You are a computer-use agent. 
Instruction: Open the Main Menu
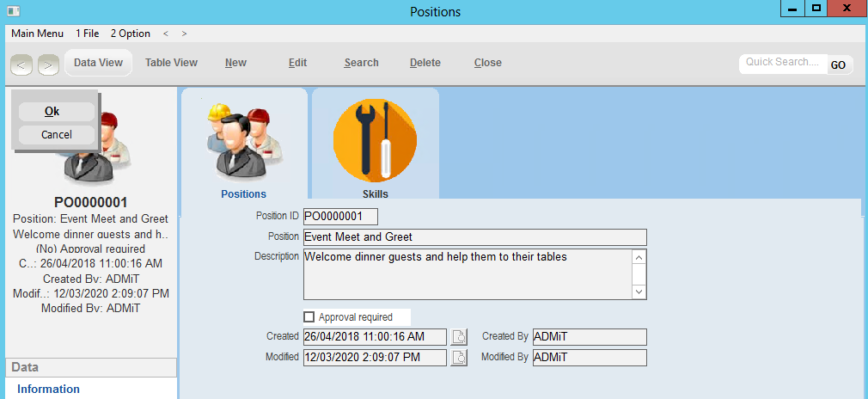coord(37,34)
